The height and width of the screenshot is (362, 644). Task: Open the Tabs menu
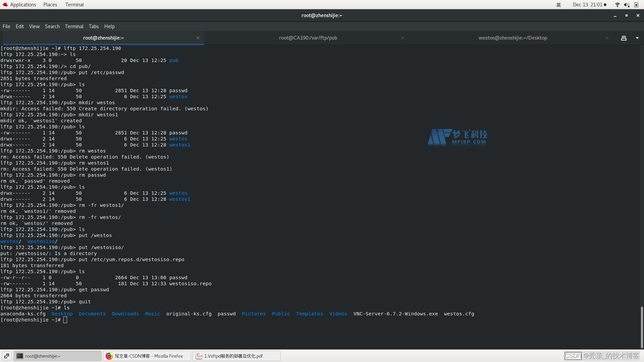click(x=94, y=26)
